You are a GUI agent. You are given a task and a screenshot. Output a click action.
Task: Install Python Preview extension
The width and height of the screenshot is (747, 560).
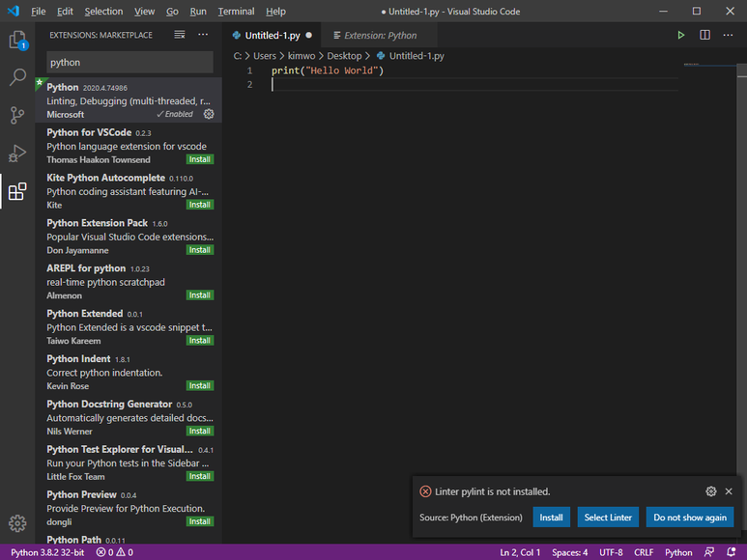click(200, 521)
